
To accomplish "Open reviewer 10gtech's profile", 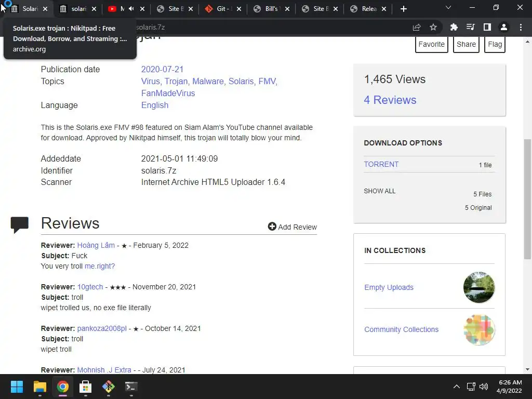I will (90, 287).
